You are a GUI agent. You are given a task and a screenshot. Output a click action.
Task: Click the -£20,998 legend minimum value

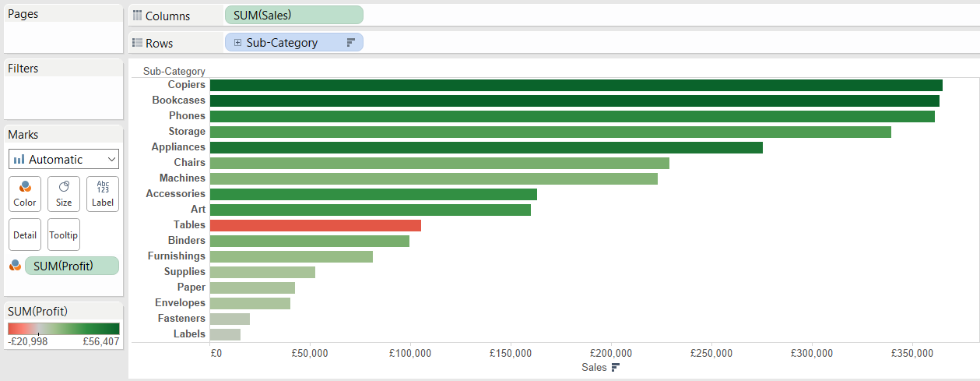28,341
